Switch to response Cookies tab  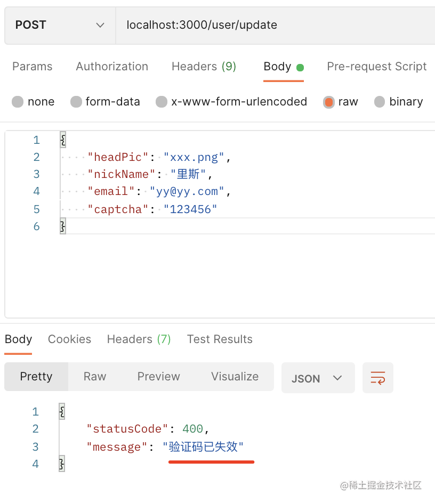point(69,339)
